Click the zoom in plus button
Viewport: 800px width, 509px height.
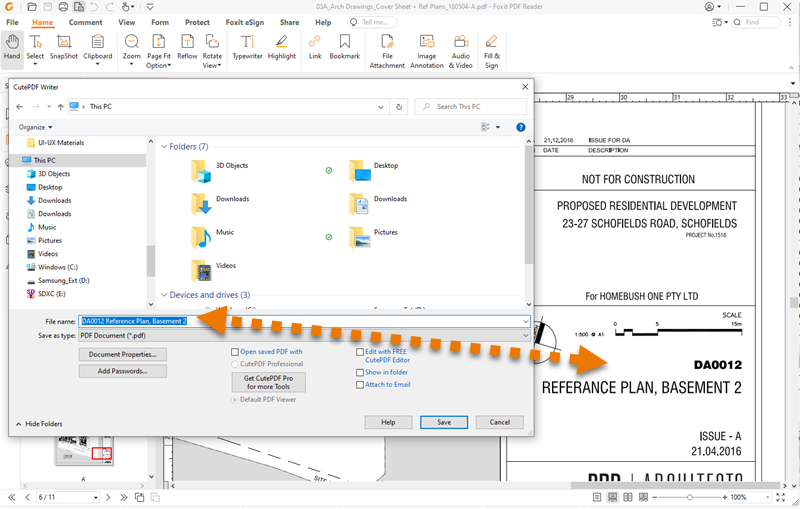pyautogui.click(x=724, y=497)
